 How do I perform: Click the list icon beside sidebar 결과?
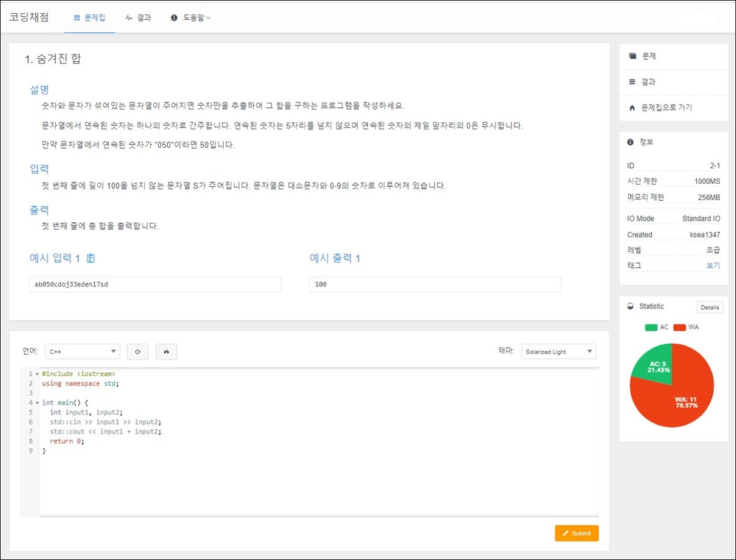pos(632,82)
